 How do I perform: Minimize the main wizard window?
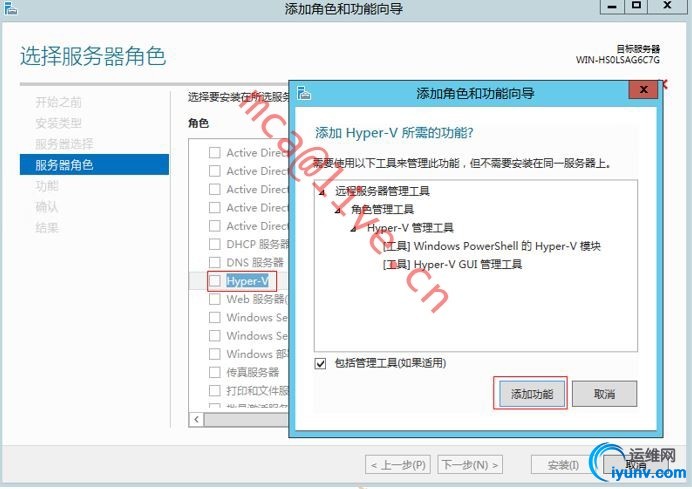[x=612, y=6]
